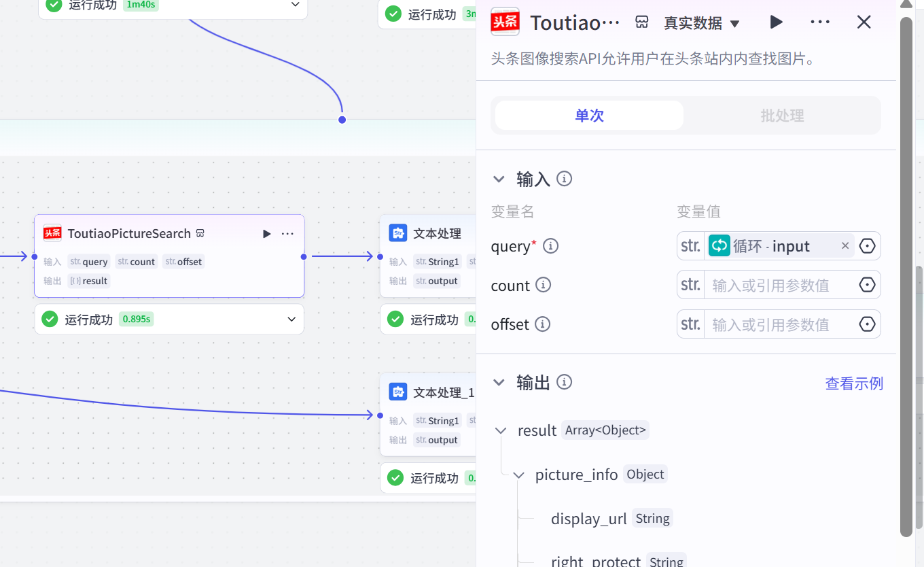The height and width of the screenshot is (567, 924).
Task: Run the ToutiaoPictureSearch node from the panel header
Action: [776, 22]
